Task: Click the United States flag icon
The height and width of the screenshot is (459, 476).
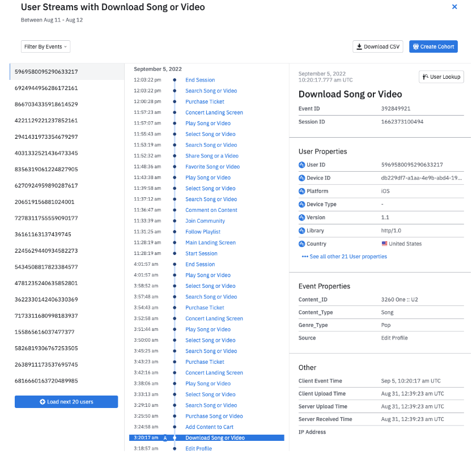Action: pos(384,244)
